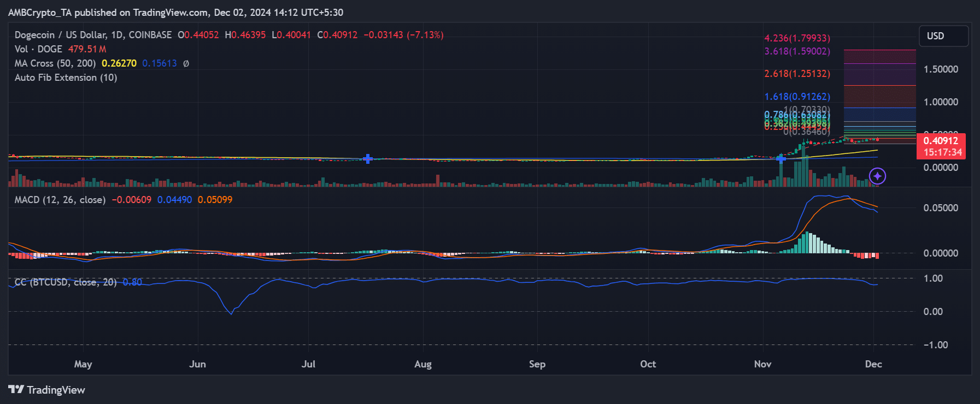Click the 1.618(0.91262) Fib level label
980x404 pixels.
click(x=797, y=97)
